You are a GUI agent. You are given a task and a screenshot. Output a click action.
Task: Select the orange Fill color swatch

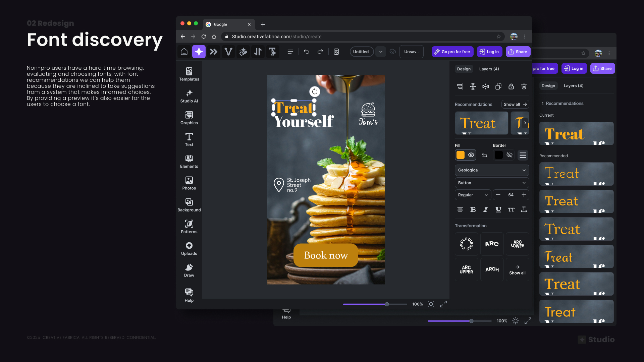point(460,155)
